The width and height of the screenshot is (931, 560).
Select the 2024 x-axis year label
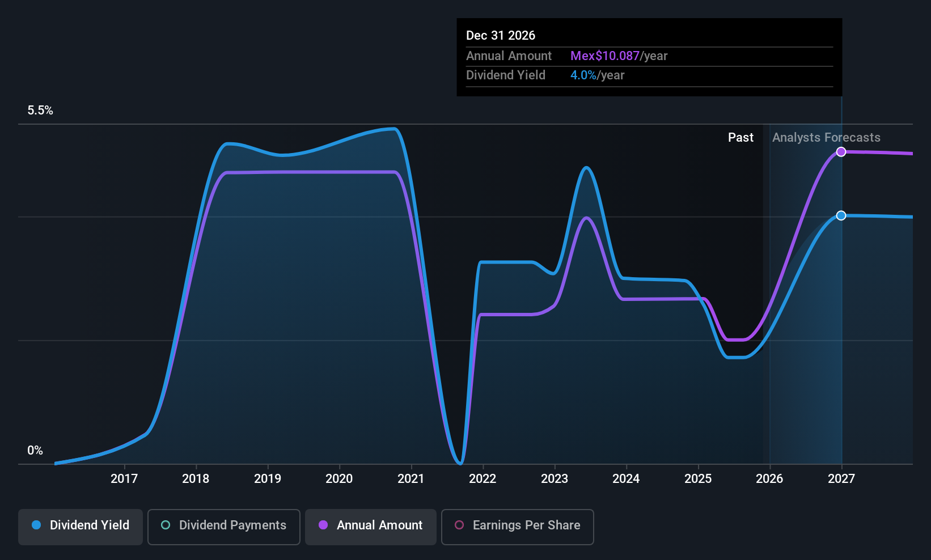tap(626, 479)
